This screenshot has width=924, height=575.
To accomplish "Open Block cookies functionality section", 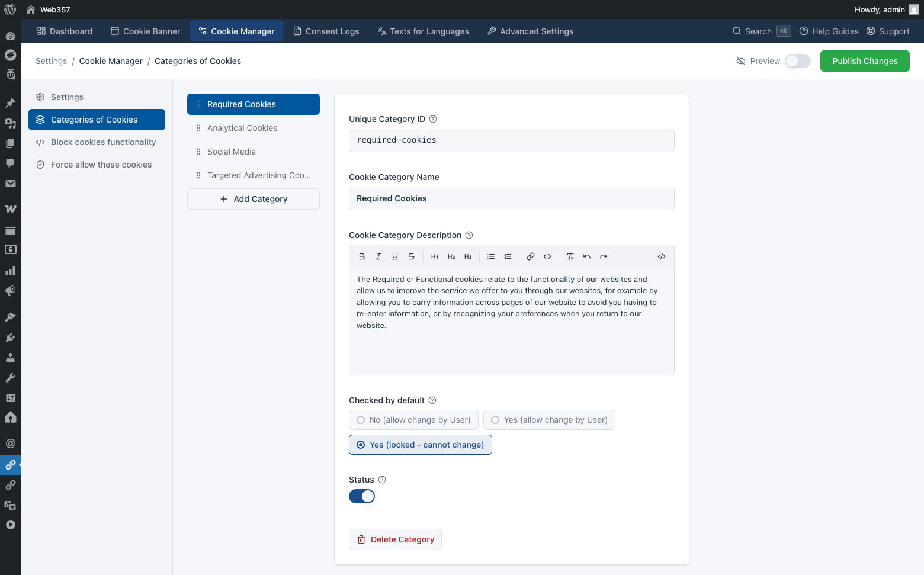I will [x=97, y=142].
